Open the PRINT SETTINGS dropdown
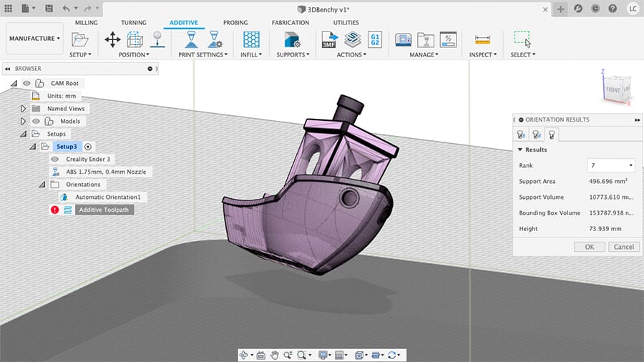Viewport: 644px width, 362px height. [x=203, y=54]
